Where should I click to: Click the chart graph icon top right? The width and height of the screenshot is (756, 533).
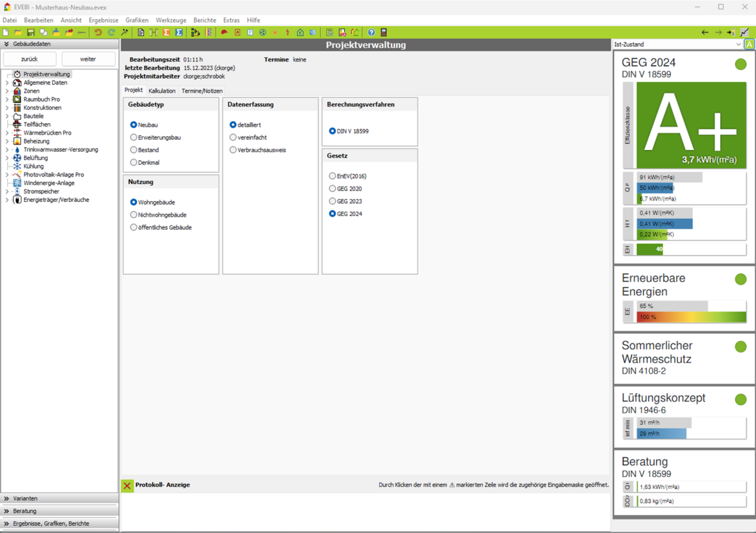point(744,32)
